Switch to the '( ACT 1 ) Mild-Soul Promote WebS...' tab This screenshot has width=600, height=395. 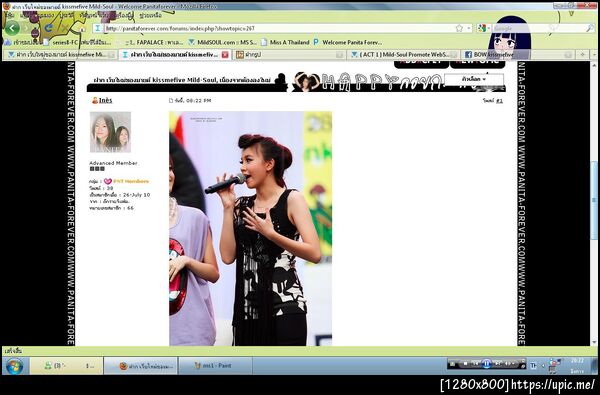(403, 55)
